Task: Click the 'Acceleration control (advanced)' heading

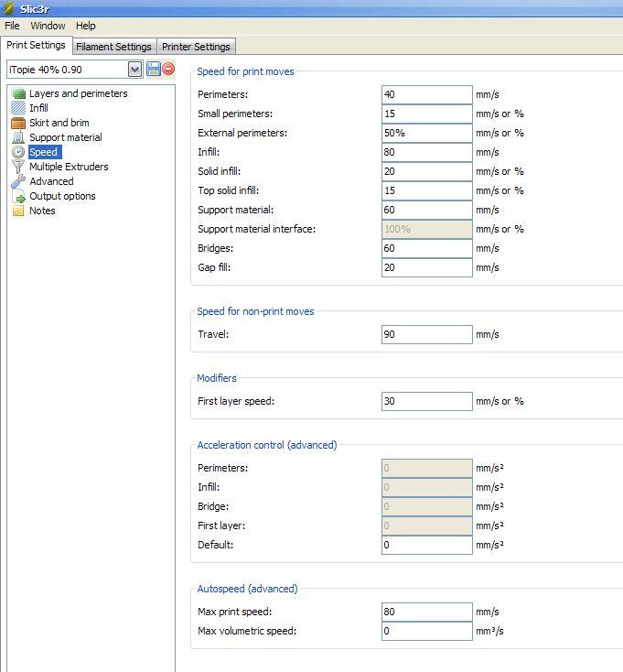Action: (x=267, y=445)
